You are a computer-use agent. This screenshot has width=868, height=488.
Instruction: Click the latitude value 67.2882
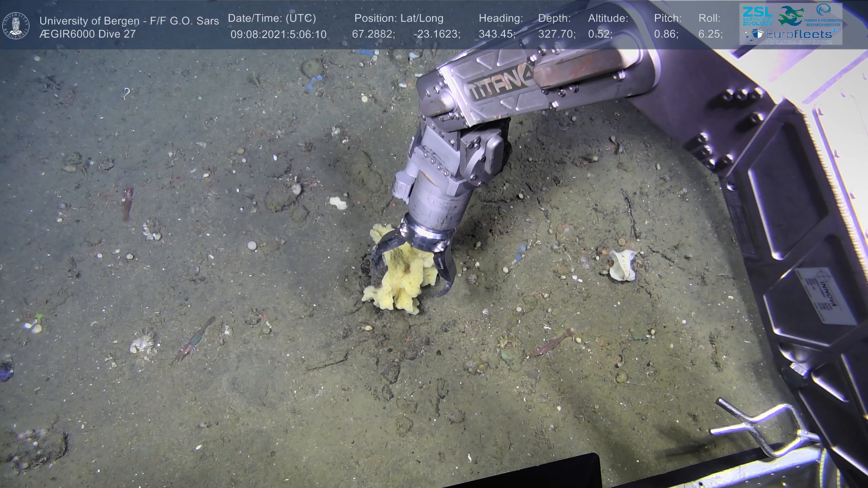(x=373, y=34)
